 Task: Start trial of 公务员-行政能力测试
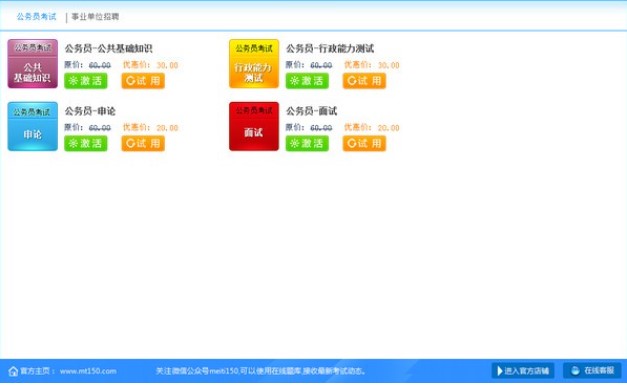tap(364, 81)
